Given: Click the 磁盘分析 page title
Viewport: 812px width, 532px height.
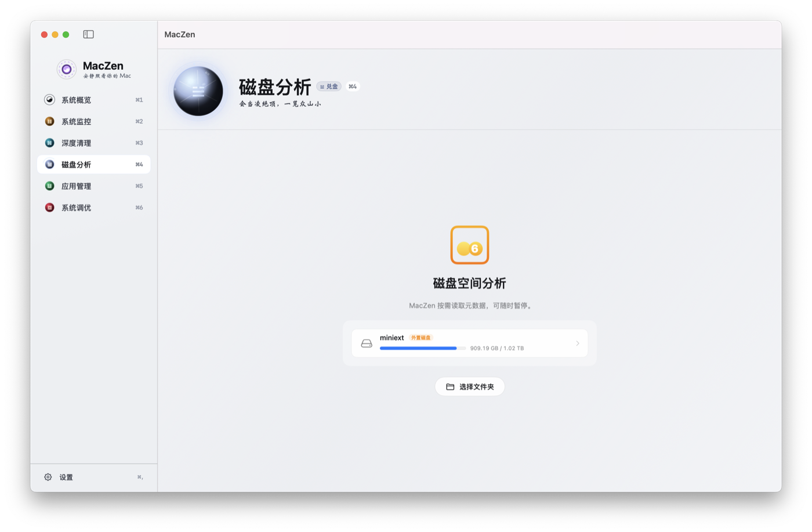Looking at the screenshot, I should [x=275, y=87].
